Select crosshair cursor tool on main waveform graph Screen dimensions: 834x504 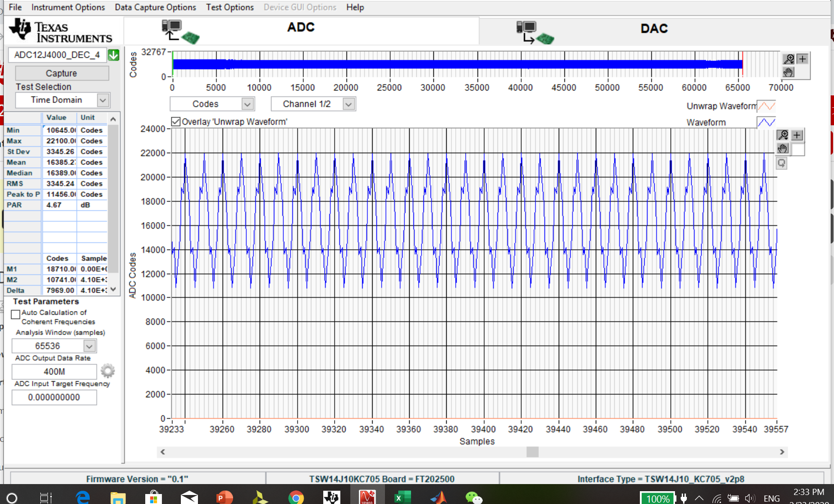[x=797, y=135]
